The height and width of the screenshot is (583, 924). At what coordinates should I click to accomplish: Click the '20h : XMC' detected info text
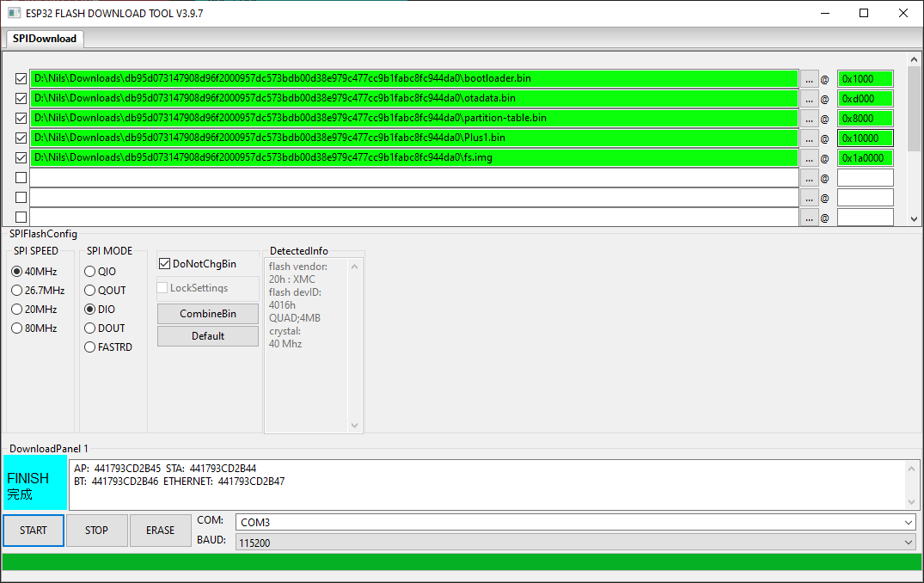(292, 279)
